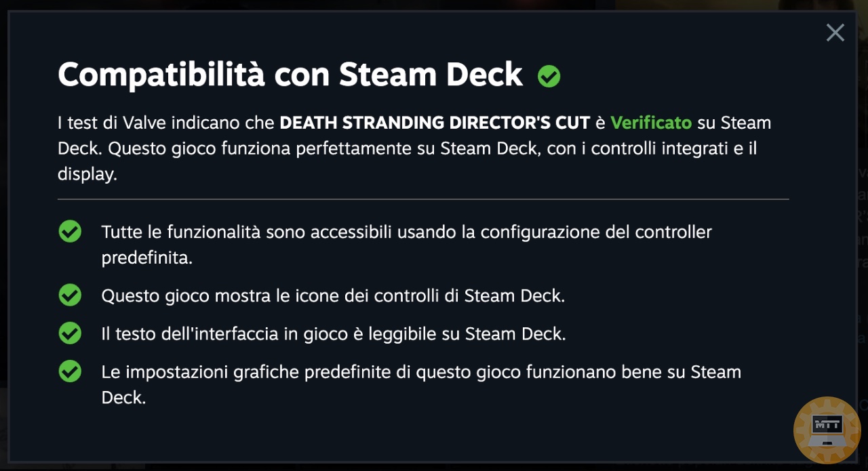This screenshot has width=868, height=471.
Task: Open the MTT laptop gear logo
Action: 827,431
